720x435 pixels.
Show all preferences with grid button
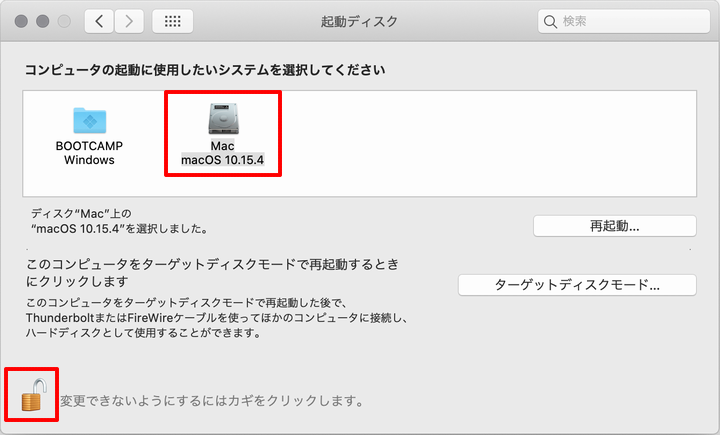pos(173,21)
